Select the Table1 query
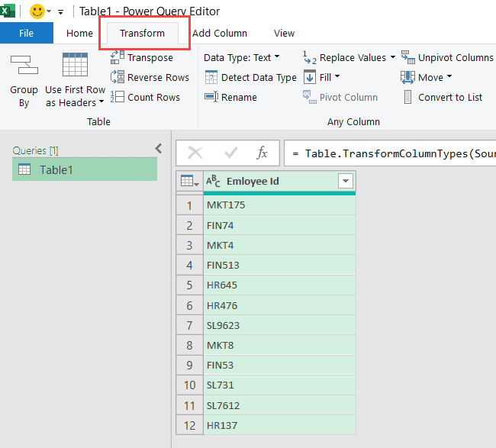 [x=85, y=169]
